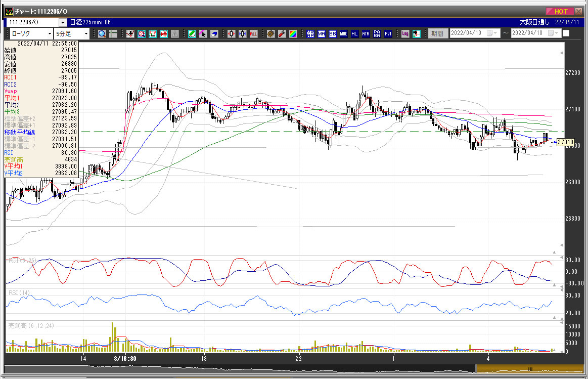Click the red arrow export icon
Image resolution: width=588 pixels, height=379 pixels.
[416, 34]
